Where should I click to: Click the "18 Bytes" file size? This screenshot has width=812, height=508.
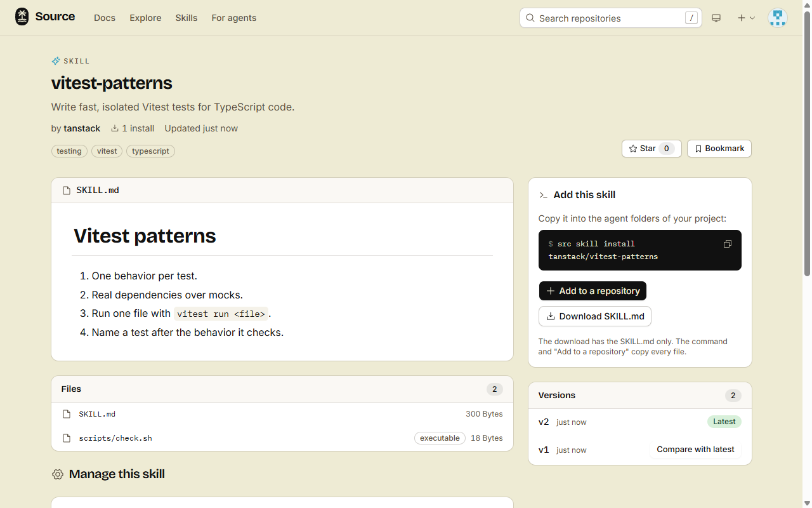click(x=487, y=438)
